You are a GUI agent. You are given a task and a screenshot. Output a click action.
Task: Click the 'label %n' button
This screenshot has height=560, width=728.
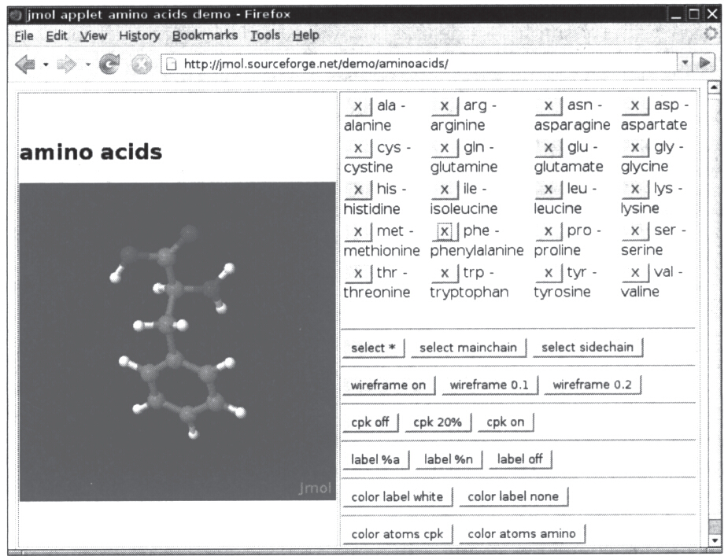pyautogui.click(x=449, y=460)
